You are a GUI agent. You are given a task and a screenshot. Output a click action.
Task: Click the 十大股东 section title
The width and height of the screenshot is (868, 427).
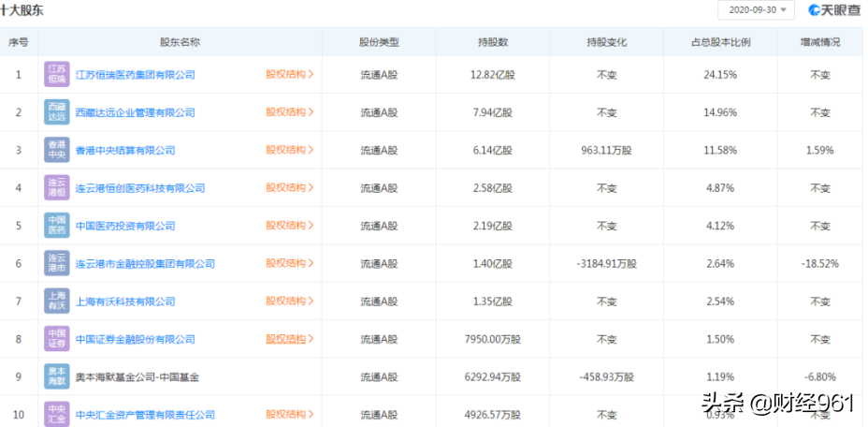(22, 10)
